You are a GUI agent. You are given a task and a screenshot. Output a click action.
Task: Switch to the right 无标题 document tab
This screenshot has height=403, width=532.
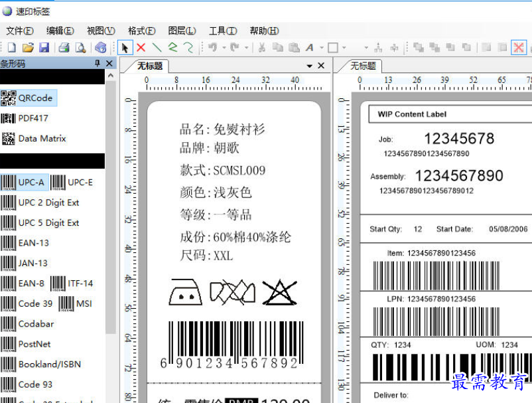click(363, 66)
